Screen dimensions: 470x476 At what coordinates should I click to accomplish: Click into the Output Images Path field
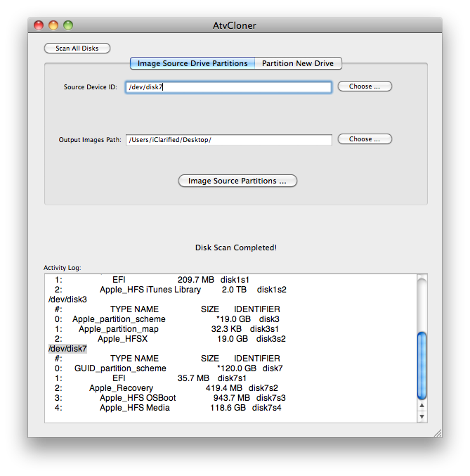click(228, 140)
